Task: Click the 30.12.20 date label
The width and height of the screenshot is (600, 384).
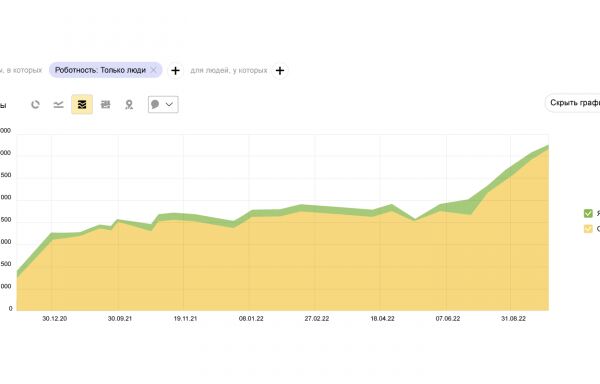Action: [55, 319]
